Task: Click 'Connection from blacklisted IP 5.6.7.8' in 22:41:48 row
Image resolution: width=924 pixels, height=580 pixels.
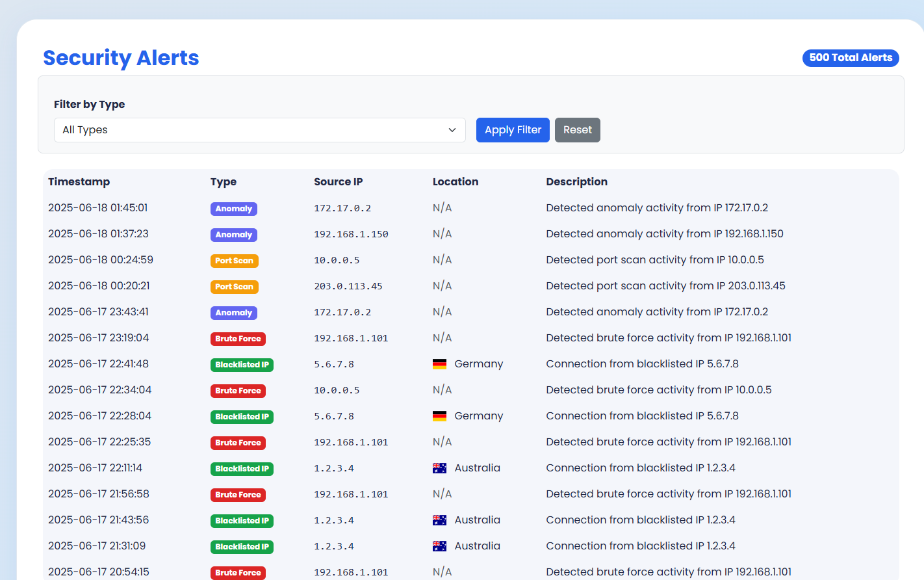Action: coord(643,364)
